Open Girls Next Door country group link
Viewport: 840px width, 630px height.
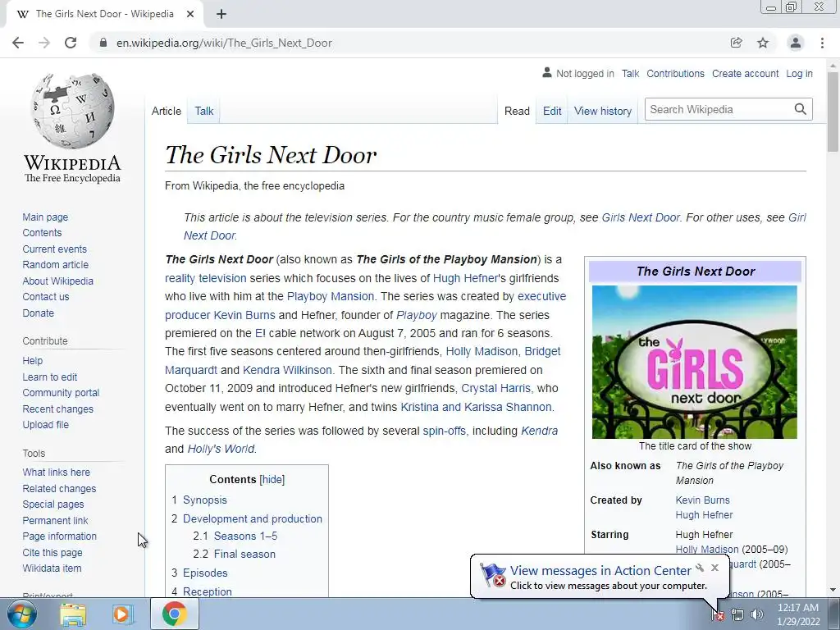[640, 217]
